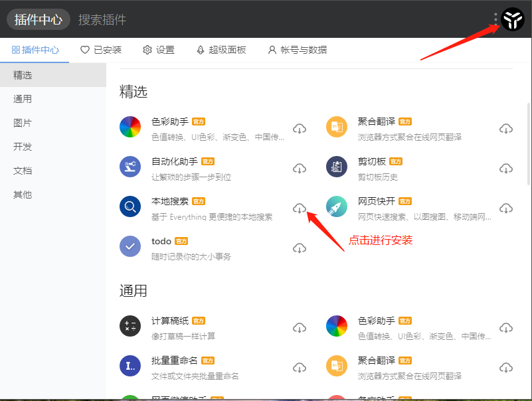
Task: Click the 剪切板 clipboard plugin icon
Action: (337, 167)
